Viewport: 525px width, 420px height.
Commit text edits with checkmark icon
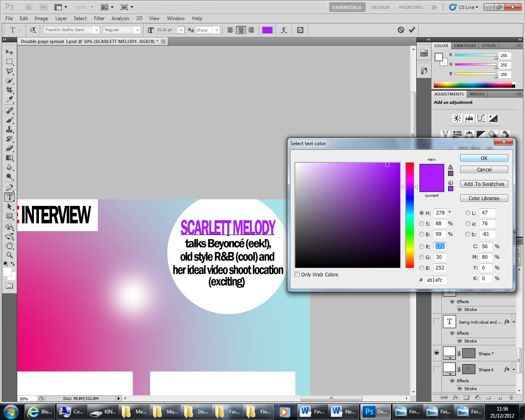412,30
